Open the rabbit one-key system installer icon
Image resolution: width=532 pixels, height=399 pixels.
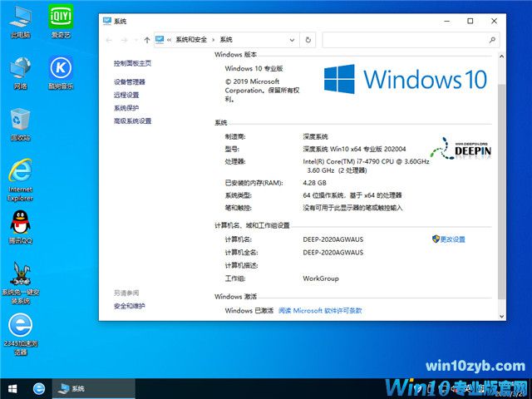coord(20,283)
